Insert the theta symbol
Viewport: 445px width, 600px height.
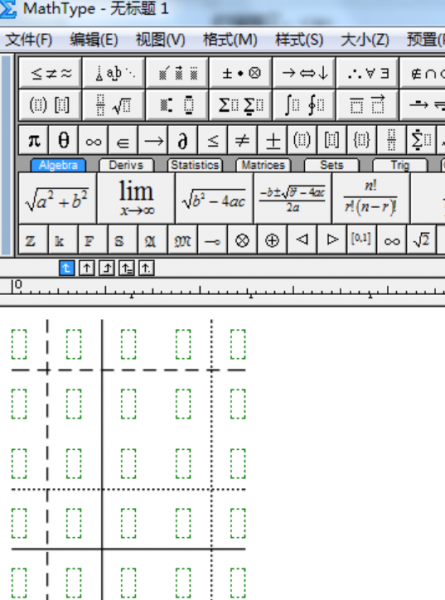pos(64,140)
